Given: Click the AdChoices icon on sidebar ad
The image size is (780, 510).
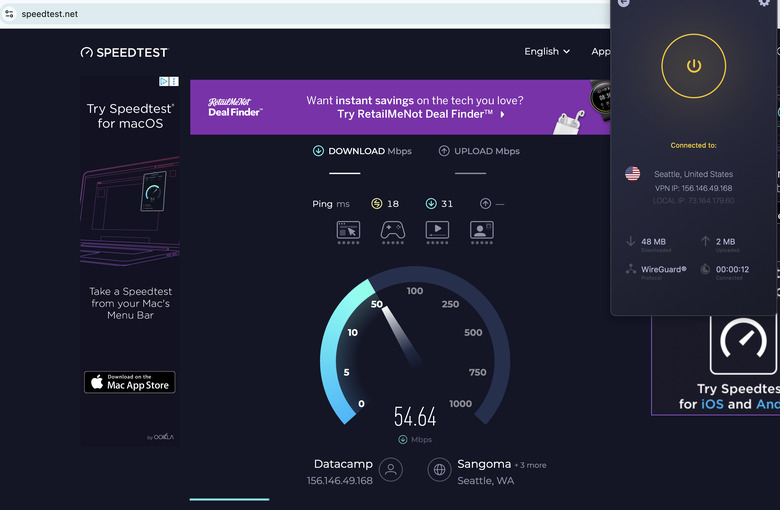Looking at the screenshot, I should click(163, 81).
